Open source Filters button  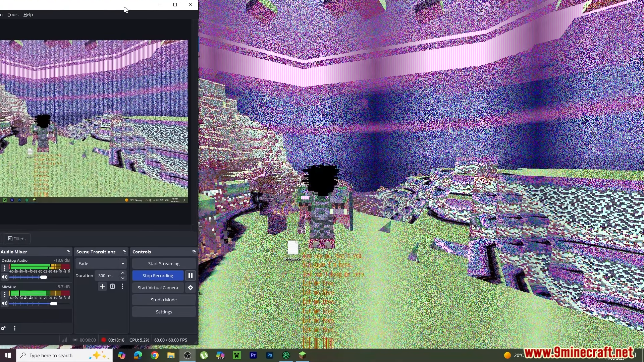coord(17,239)
